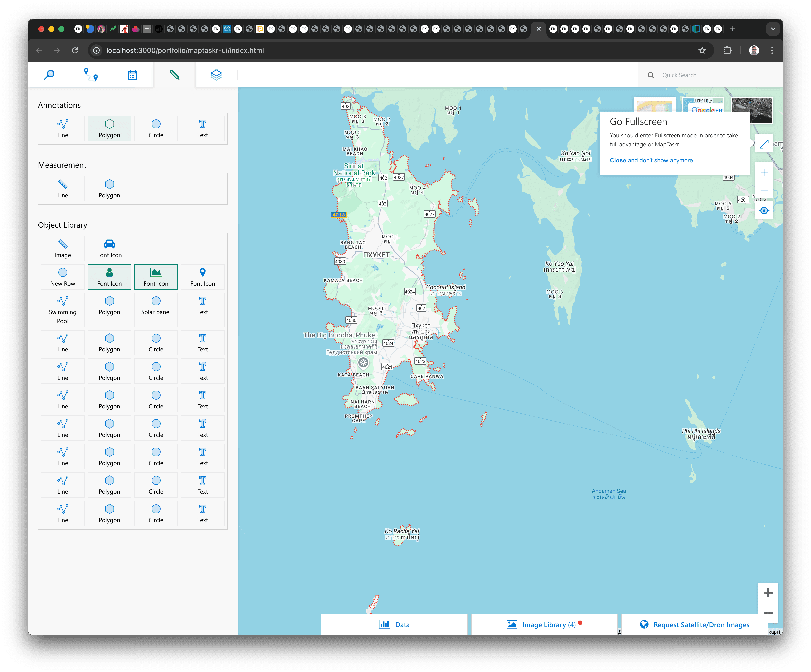Click the Ko Yao Noi map label
811x672 pixels.
pos(575,156)
